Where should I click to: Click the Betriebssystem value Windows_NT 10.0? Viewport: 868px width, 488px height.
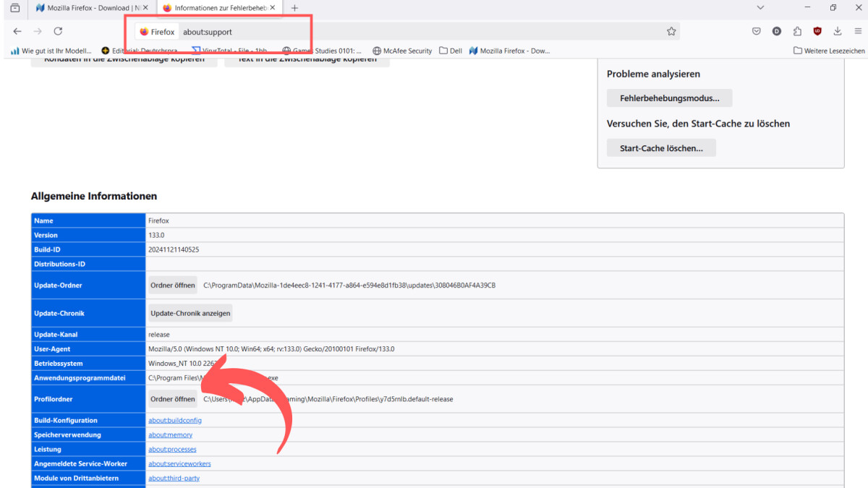182,364
